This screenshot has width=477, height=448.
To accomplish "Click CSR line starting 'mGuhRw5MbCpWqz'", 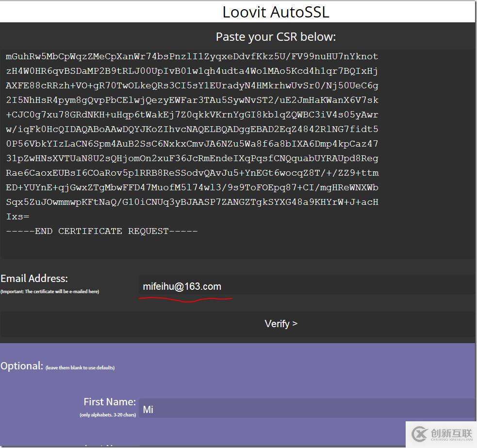I will click(192, 57).
